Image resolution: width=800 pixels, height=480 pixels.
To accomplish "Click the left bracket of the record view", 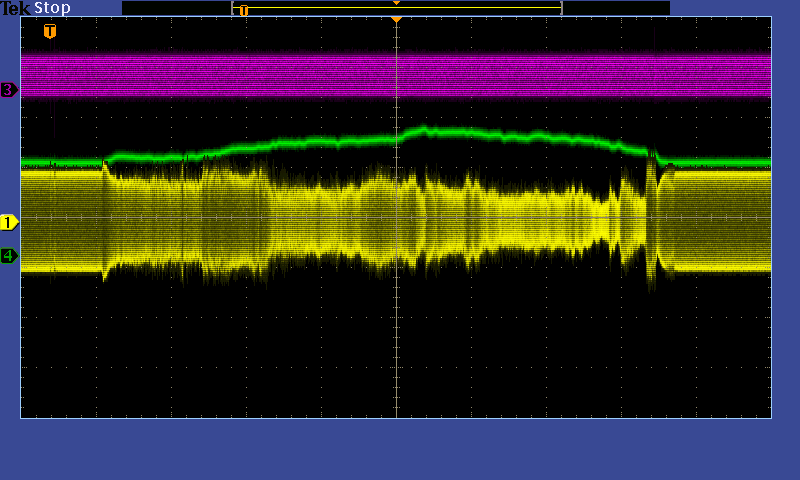I will tap(233, 8).
